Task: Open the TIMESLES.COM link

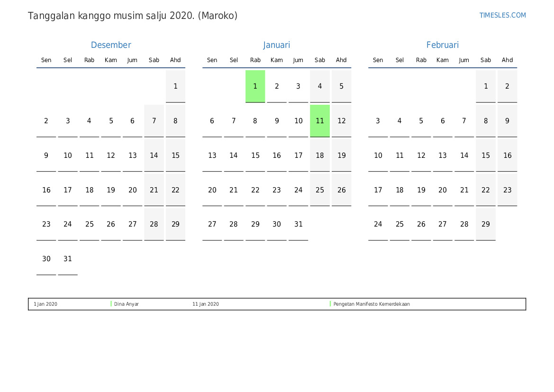Action: click(502, 15)
